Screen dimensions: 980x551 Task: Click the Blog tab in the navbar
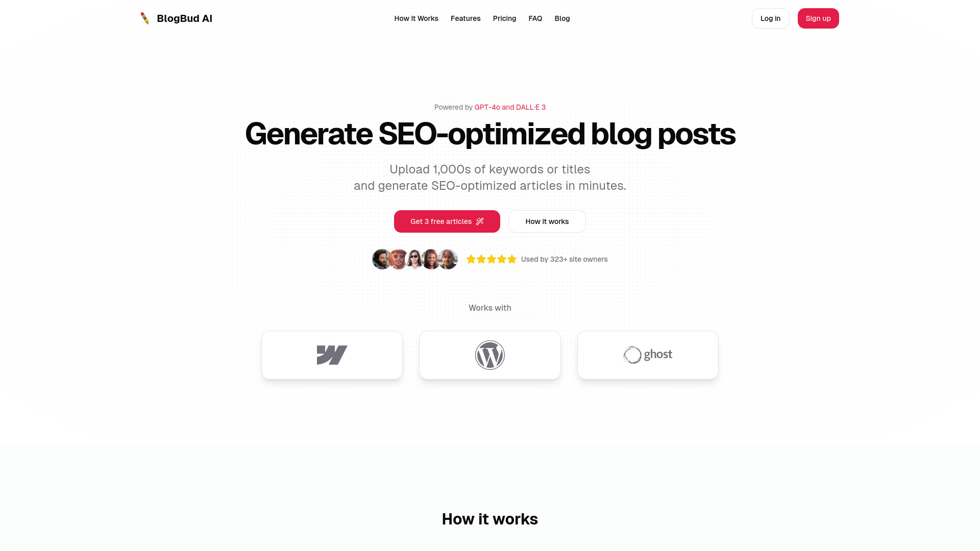tap(562, 18)
